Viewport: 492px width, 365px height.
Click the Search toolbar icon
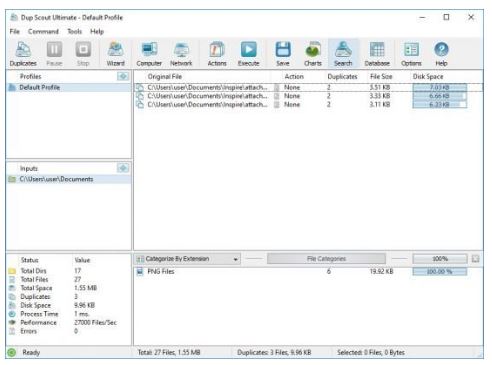pyautogui.click(x=343, y=53)
